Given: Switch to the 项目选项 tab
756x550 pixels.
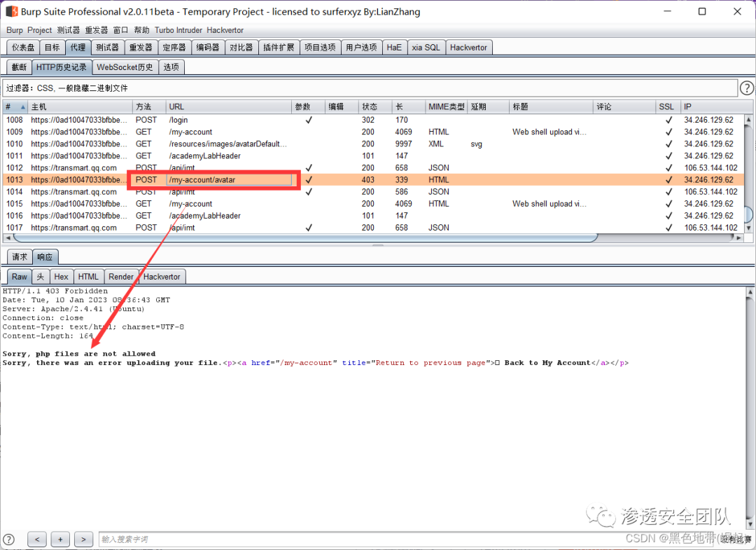Looking at the screenshot, I should tap(320, 47).
